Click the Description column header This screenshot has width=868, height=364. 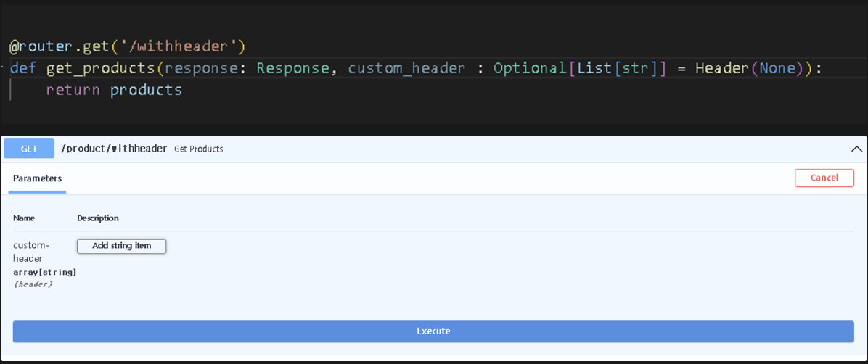point(98,218)
